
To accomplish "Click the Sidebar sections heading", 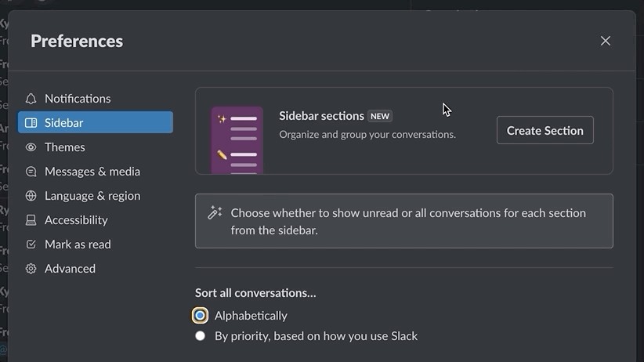I will 321,116.
